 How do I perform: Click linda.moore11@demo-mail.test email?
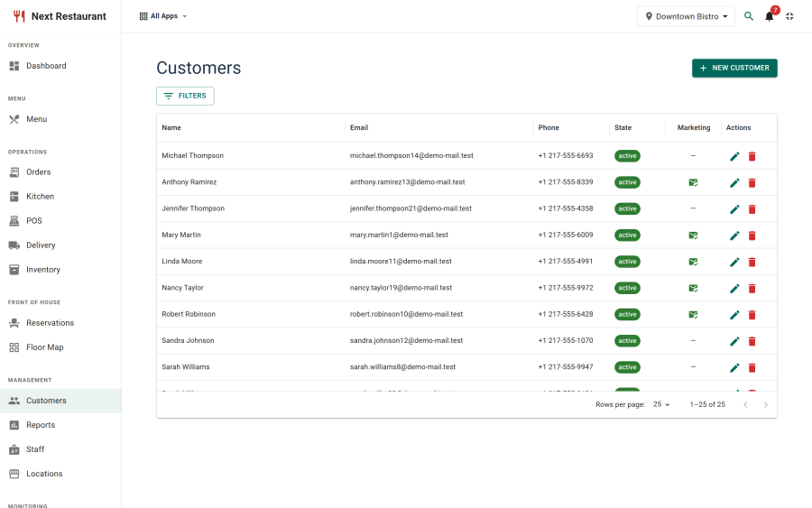401,261
